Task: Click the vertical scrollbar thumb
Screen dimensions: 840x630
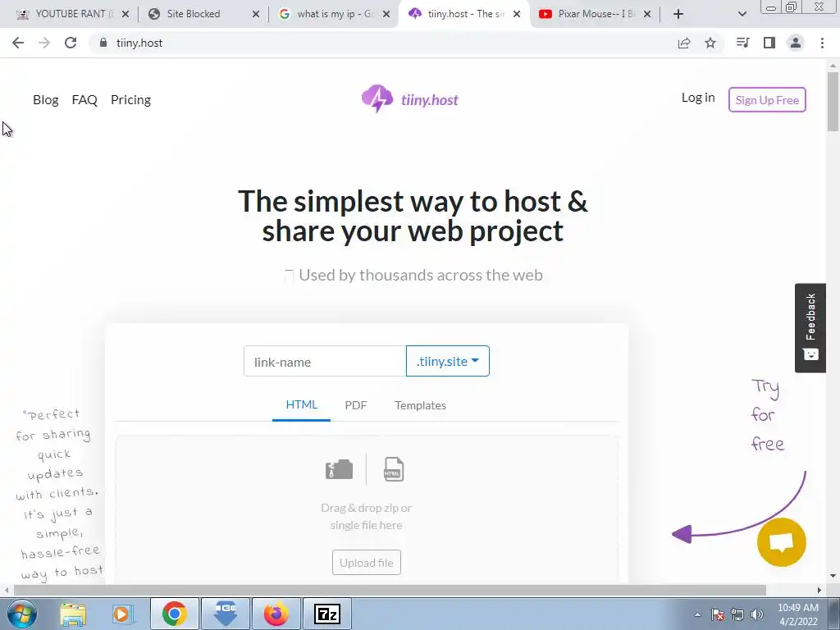Action: tap(833, 101)
